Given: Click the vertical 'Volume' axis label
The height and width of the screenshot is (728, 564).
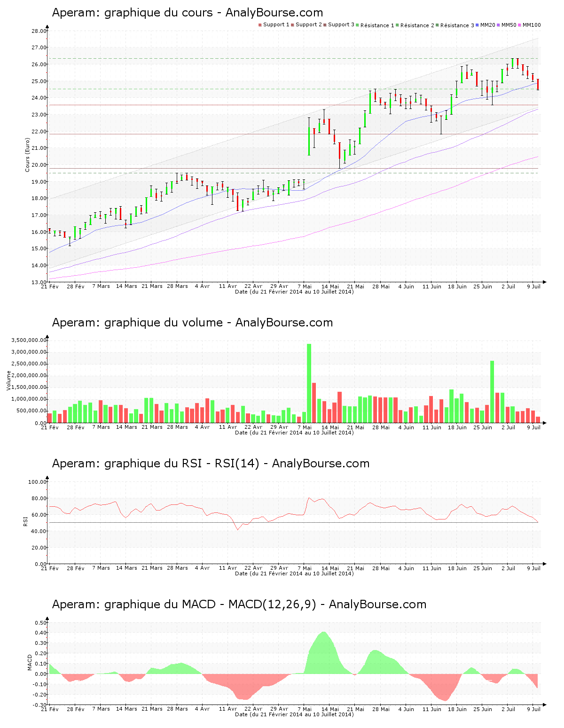Looking at the screenshot, I should 8,380.
